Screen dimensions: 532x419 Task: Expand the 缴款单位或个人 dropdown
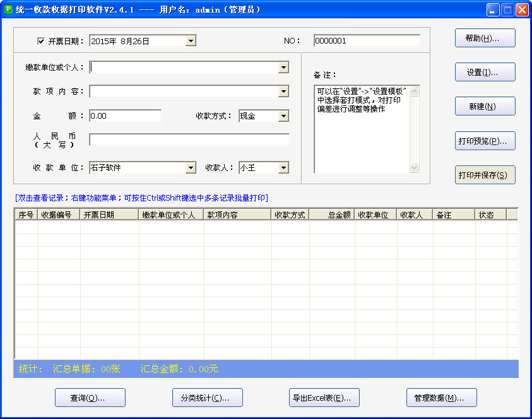coord(283,68)
